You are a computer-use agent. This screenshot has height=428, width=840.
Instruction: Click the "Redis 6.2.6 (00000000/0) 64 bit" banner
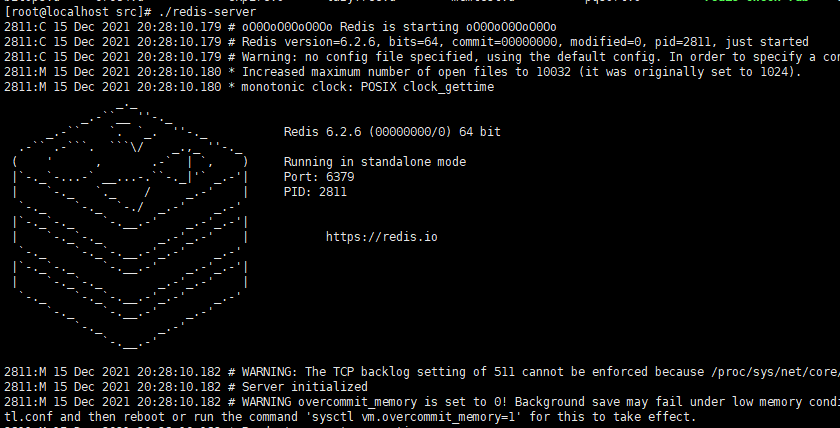click(392, 132)
